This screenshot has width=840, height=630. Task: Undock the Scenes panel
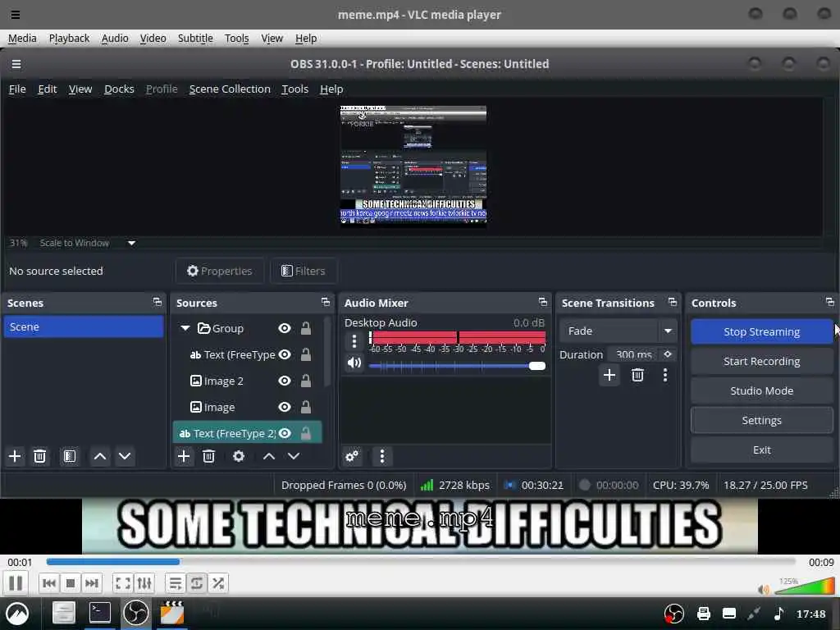[157, 302]
